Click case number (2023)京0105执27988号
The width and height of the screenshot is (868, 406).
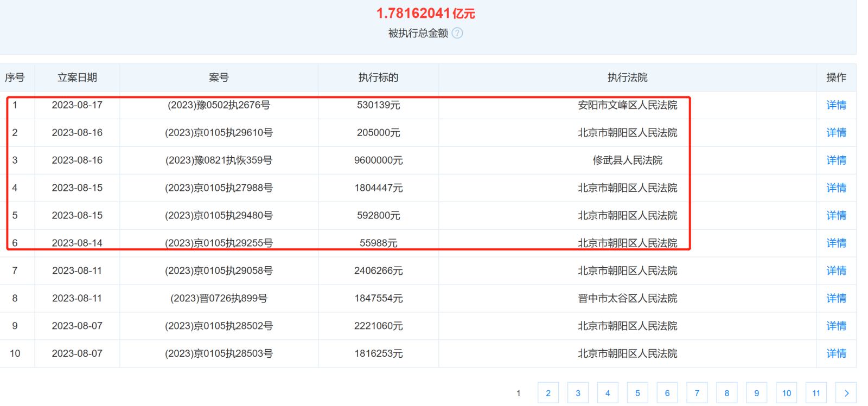click(x=219, y=188)
